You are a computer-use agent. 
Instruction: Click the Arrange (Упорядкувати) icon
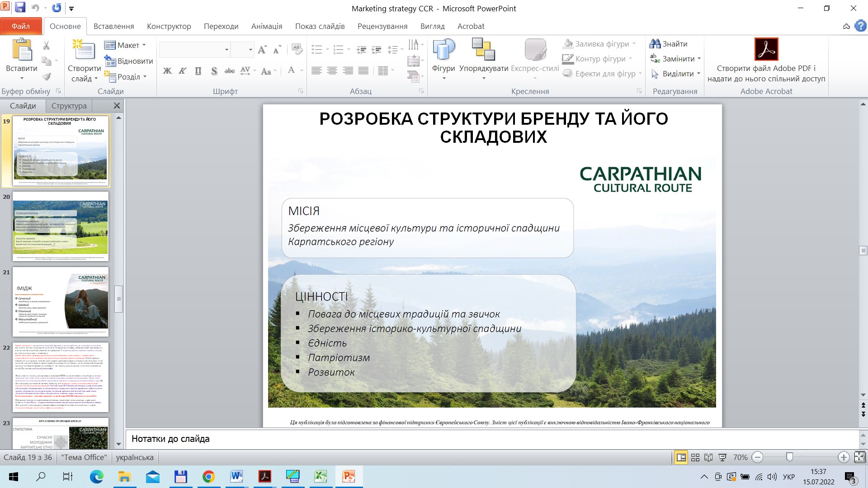click(483, 50)
